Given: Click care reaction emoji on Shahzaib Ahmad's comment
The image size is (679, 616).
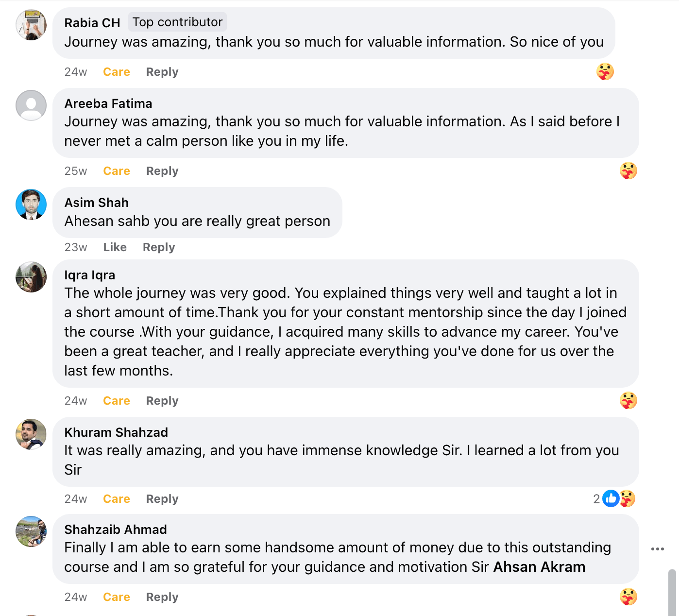Looking at the screenshot, I should click(628, 597).
